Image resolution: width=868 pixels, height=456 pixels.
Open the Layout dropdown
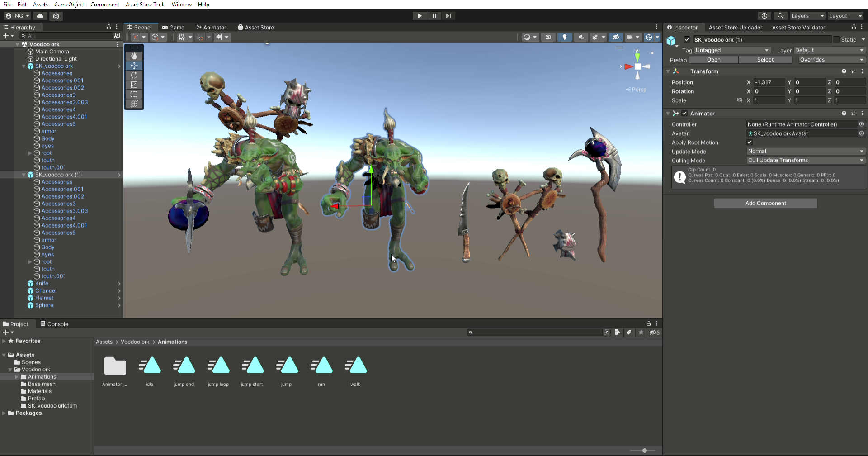[845, 16]
